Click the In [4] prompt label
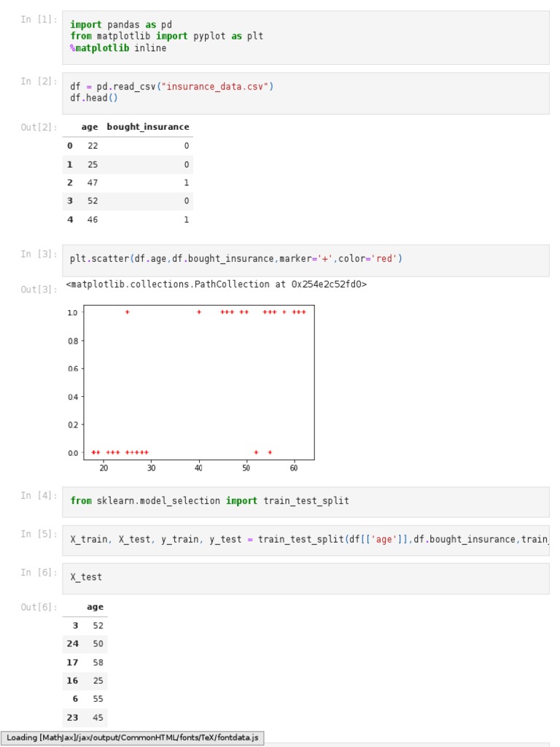Screen dimensions: 560x747 (x=38, y=496)
